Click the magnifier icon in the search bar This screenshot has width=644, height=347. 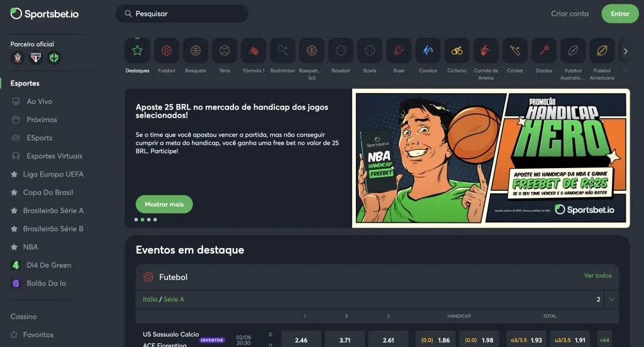(128, 14)
